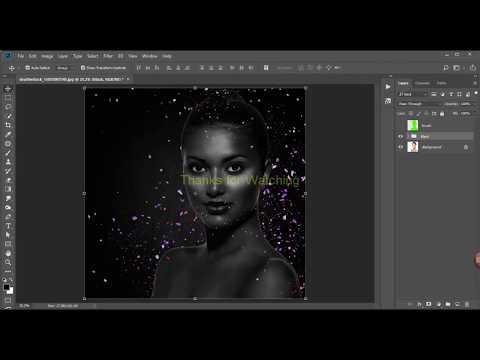Click the share icon at top right
This screenshot has width=480, height=360.
(473, 68)
